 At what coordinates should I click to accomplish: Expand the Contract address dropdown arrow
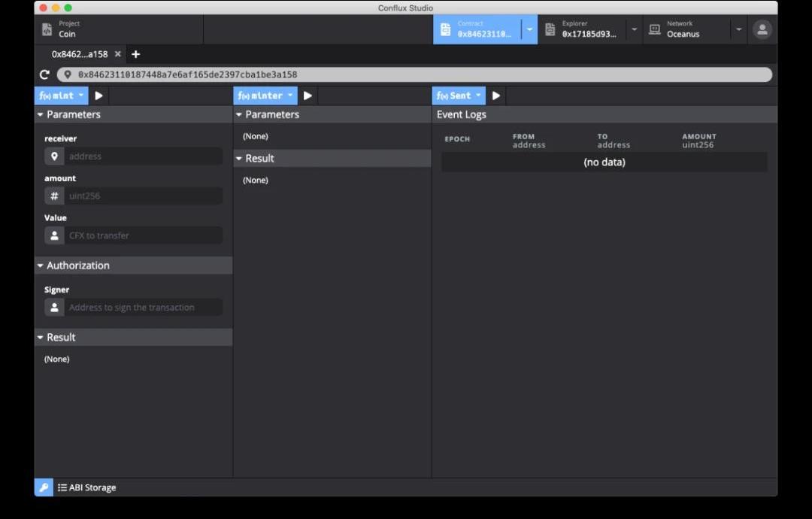[x=529, y=29]
